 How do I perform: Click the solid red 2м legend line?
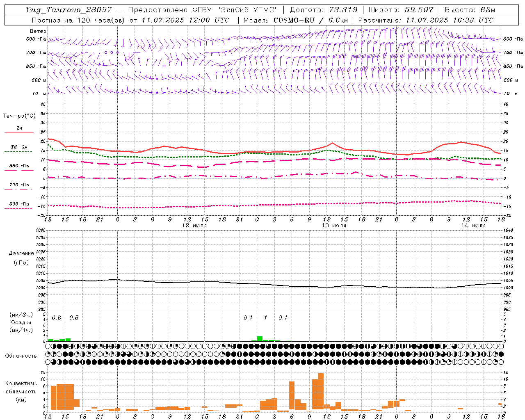[19, 133]
